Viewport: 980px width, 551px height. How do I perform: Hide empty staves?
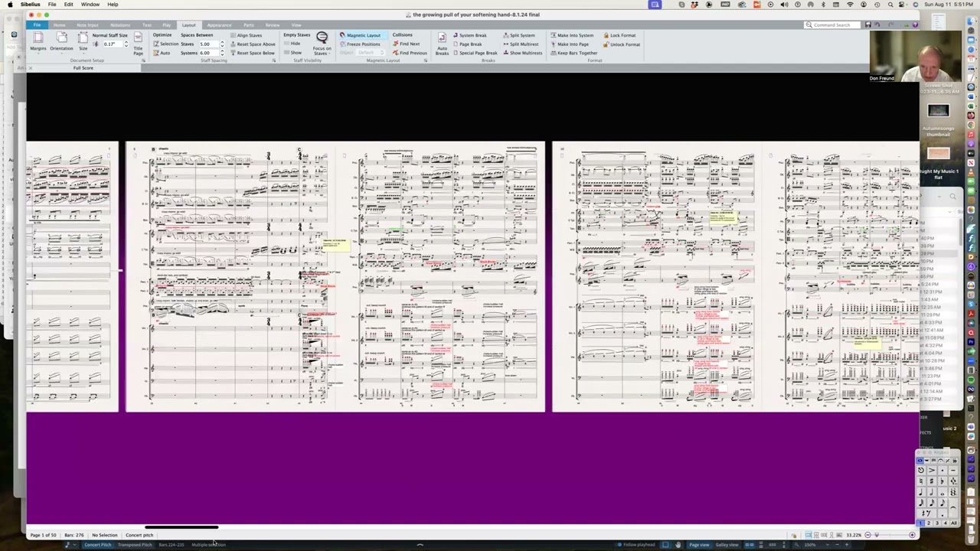(x=292, y=44)
